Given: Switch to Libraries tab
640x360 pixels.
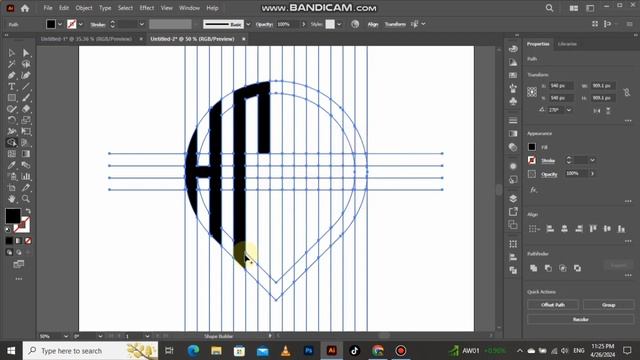Looking at the screenshot, I should [x=567, y=44].
